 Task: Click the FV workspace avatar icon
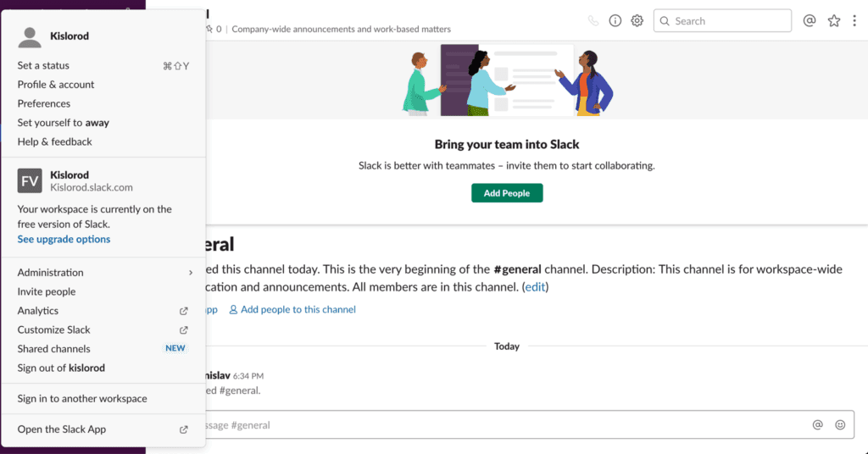(x=31, y=180)
